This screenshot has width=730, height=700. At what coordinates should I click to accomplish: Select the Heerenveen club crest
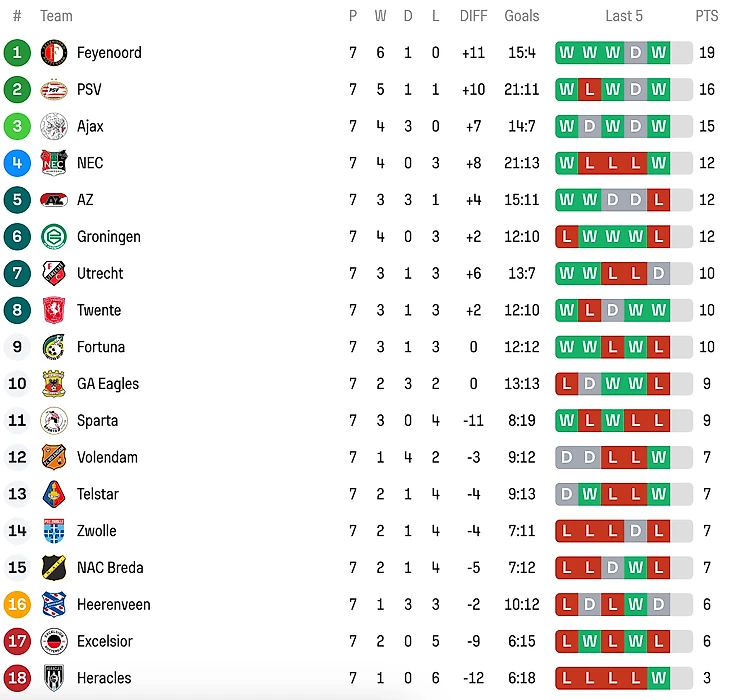(54, 605)
